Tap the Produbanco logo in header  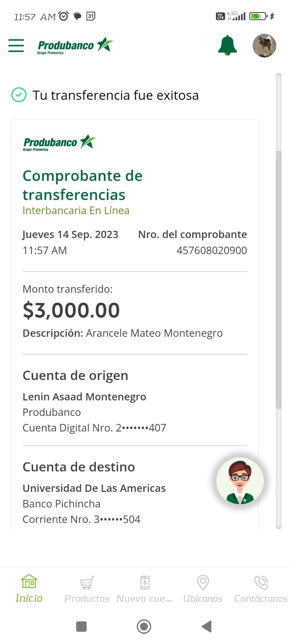75,46
